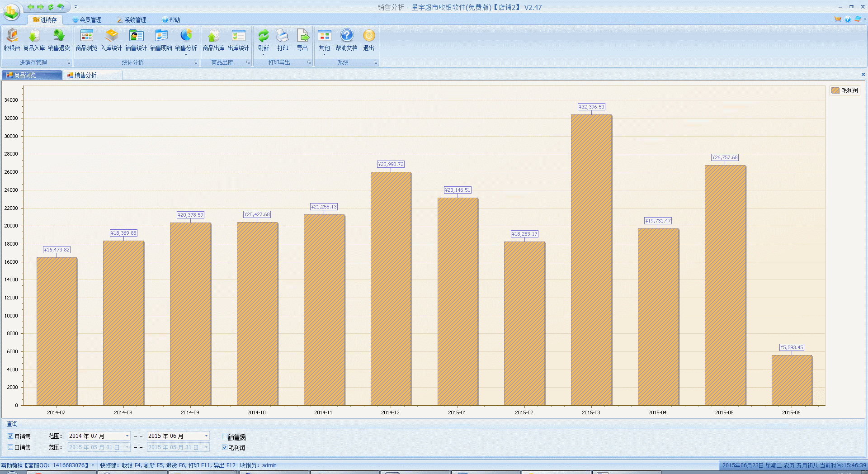This screenshot has width=868, height=474.
Task: Open the 2015 年 06 月 end month dropdown
Action: [207, 436]
